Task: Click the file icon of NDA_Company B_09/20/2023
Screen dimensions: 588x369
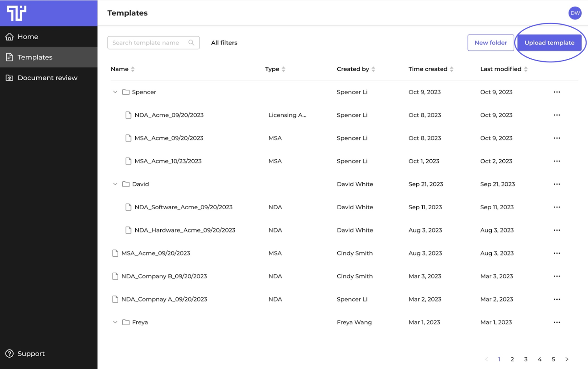Action: (115, 276)
